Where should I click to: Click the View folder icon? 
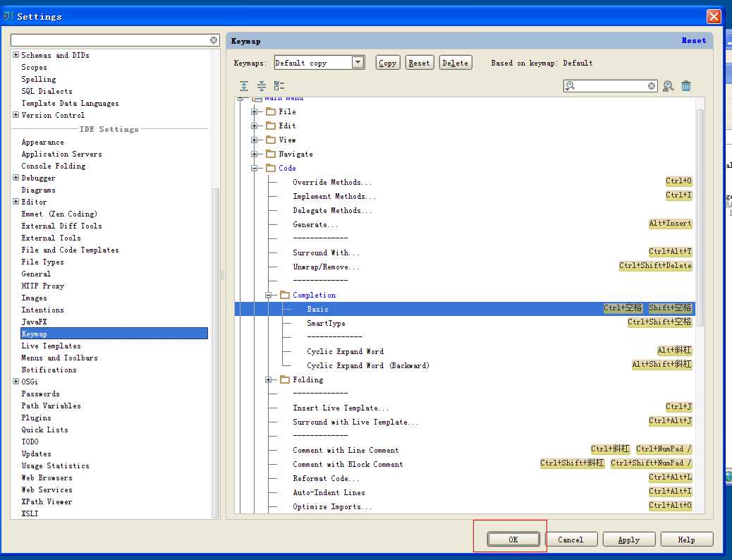click(x=271, y=140)
